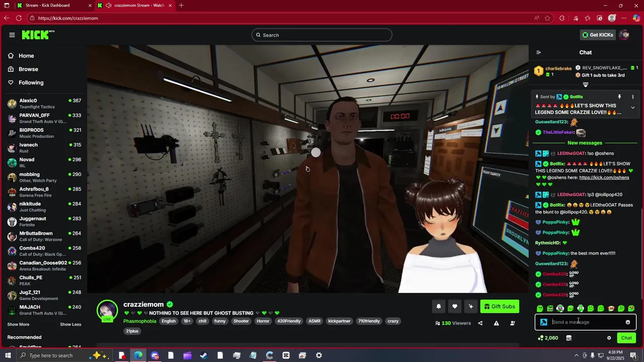Image resolution: width=644 pixels, height=362 pixels.
Task: Open the hamburger sidebar menu
Action: 12,35
